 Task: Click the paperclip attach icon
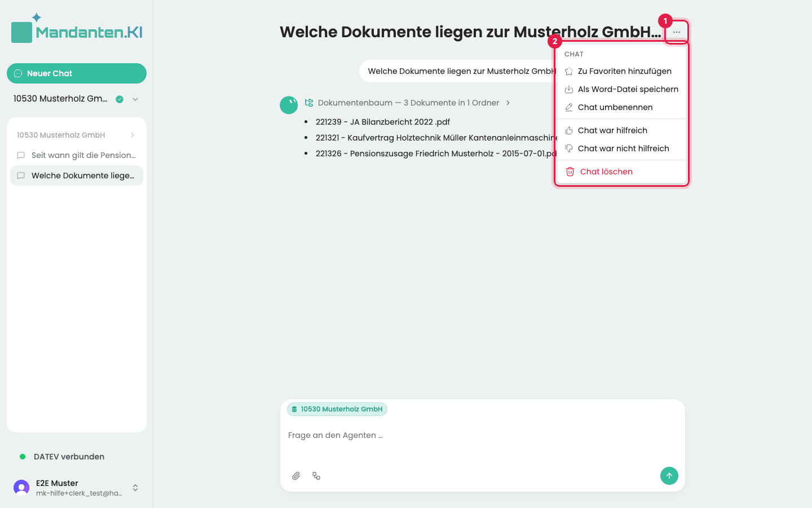[x=296, y=476]
